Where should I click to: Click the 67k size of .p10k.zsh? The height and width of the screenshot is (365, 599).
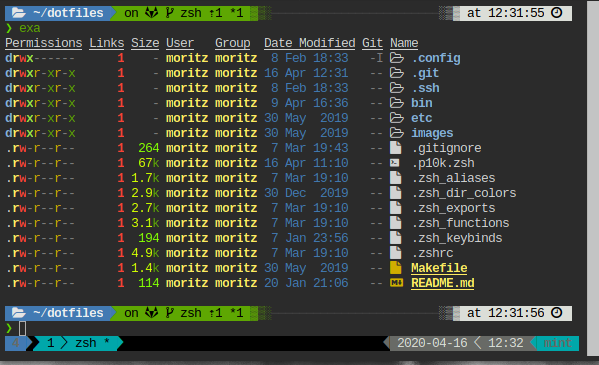click(x=149, y=163)
